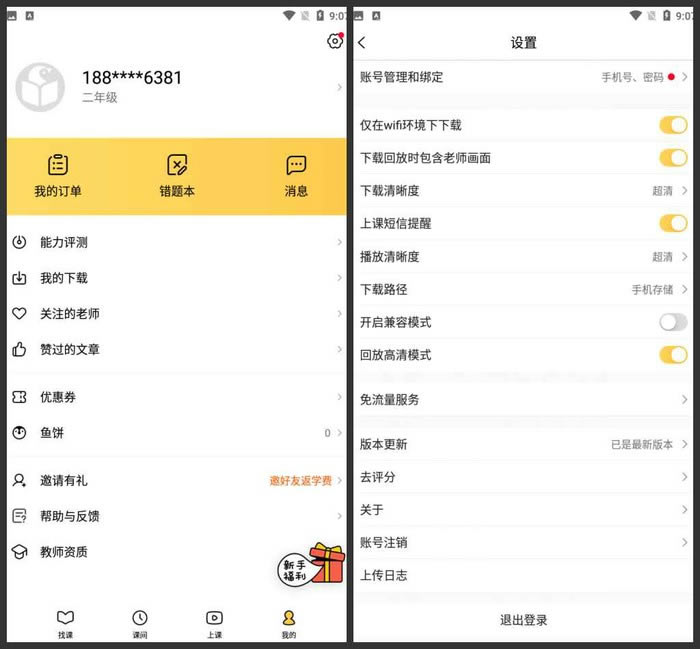
Task: Toggle 上课短信提醒 switch
Action: [x=673, y=223]
